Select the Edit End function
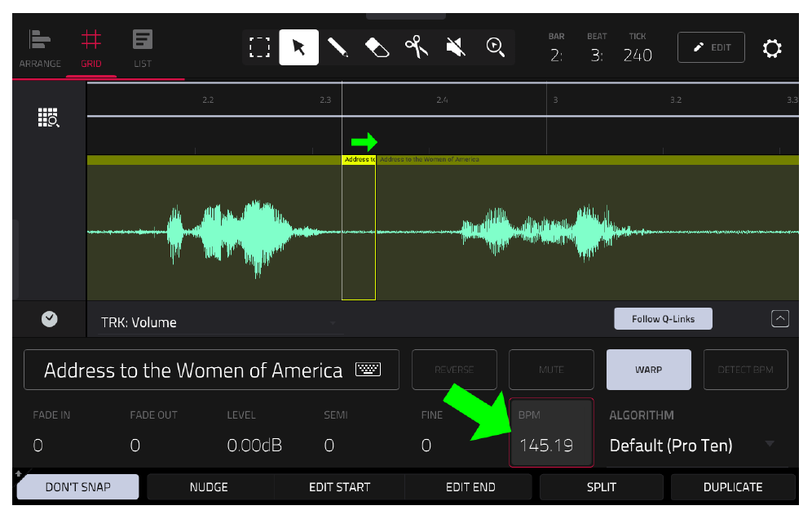This screenshot has height=519, width=812. point(470,487)
